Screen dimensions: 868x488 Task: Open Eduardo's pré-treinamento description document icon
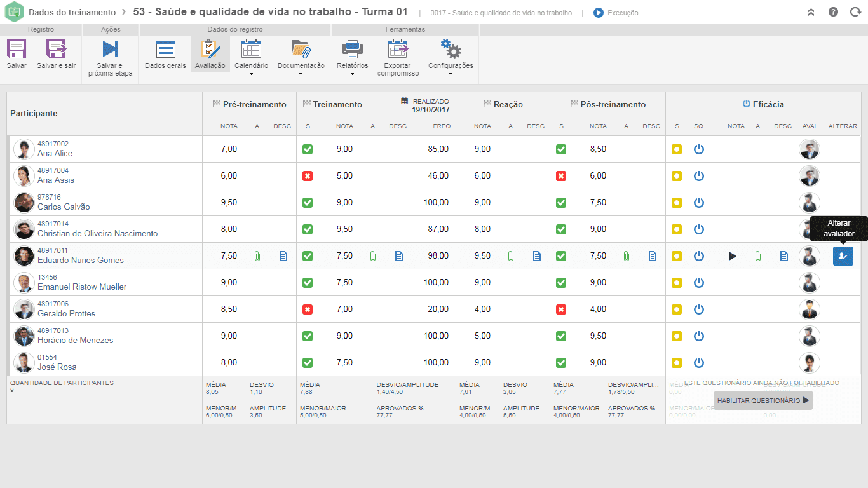tap(283, 256)
